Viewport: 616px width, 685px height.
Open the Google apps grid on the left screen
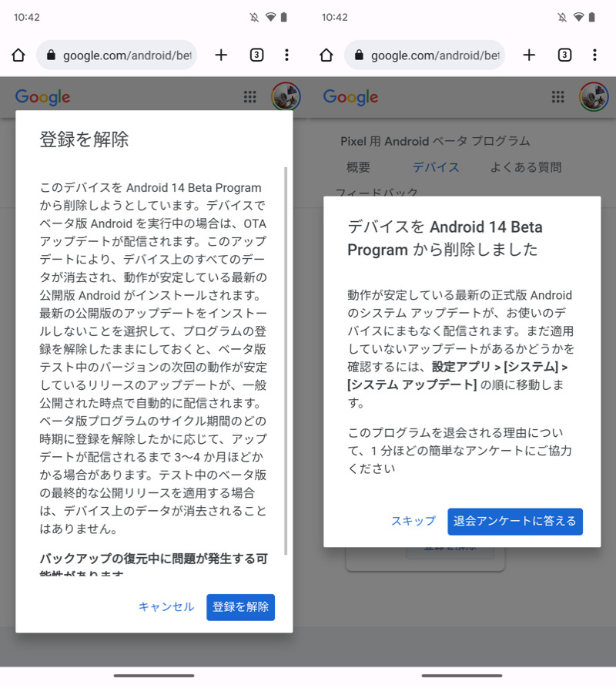pyautogui.click(x=250, y=97)
